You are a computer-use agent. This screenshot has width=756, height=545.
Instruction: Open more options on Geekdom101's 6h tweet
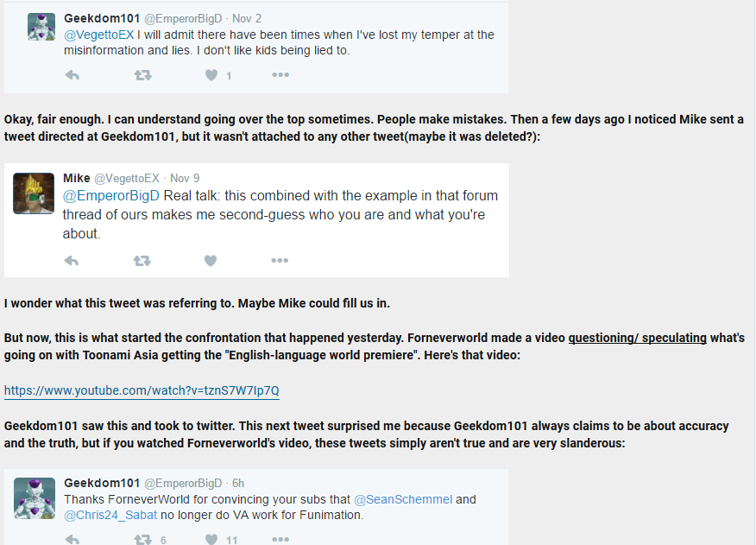coord(280,539)
